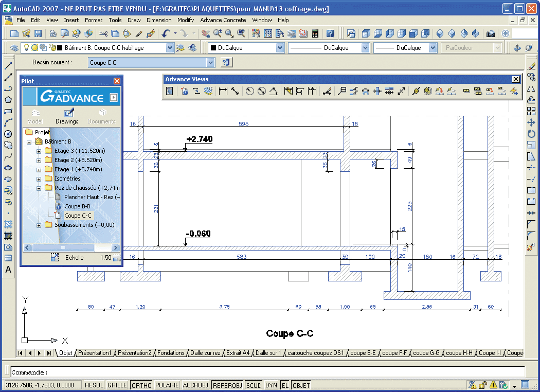This screenshot has height=392, width=540.
Task: Open the Advance Concrete menu
Action: pyautogui.click(x=223, y=20)
